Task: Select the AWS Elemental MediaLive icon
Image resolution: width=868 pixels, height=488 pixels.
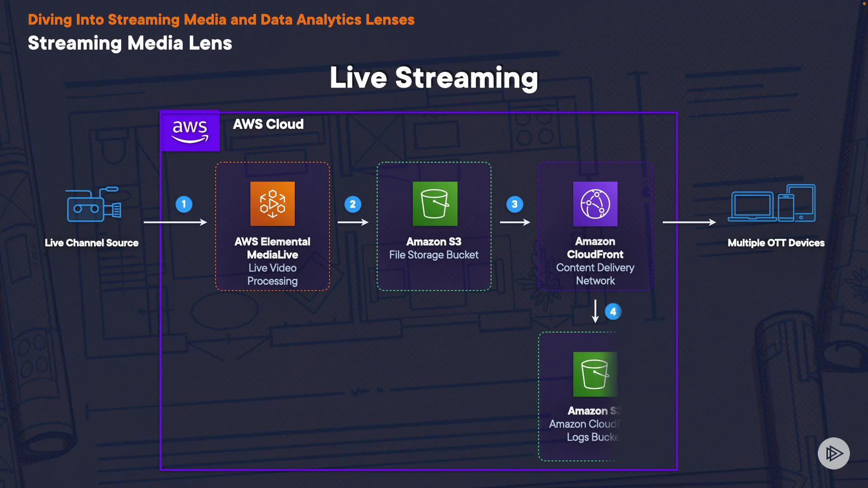Action: click(273, 204)
